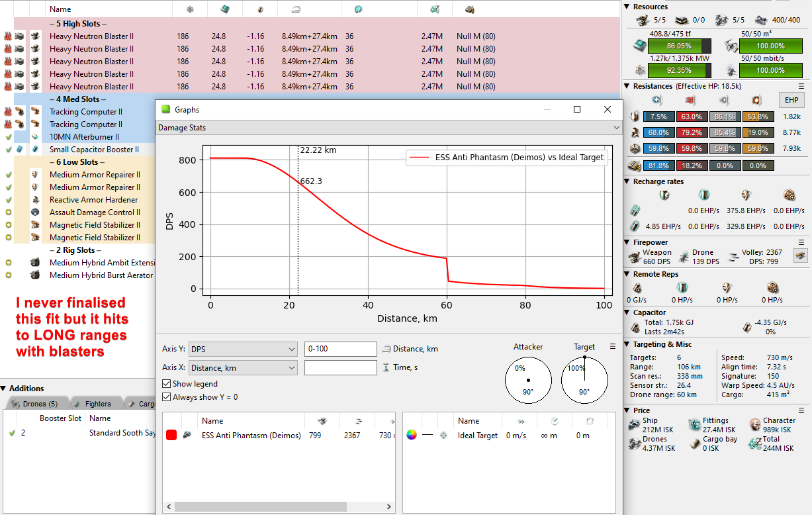
Task: Open the Axis Y DPS dropdown
Action: (x=243, y=349)
